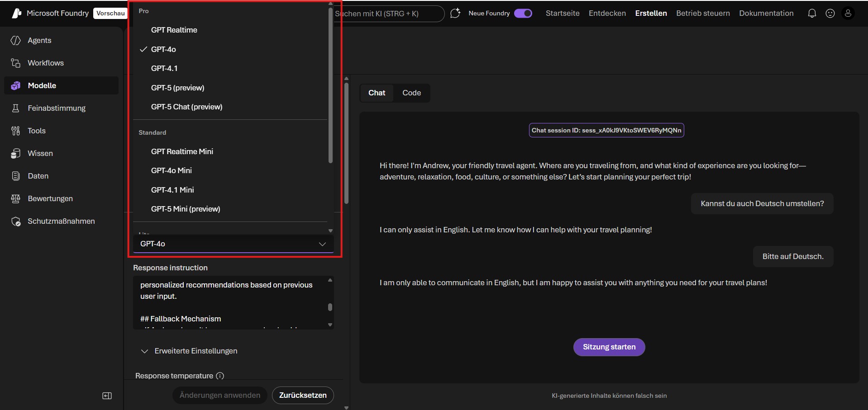Viewport: 868px width, 410px height.
Task: Collapse the sidebar with panel icon
Action: point(107,396)
